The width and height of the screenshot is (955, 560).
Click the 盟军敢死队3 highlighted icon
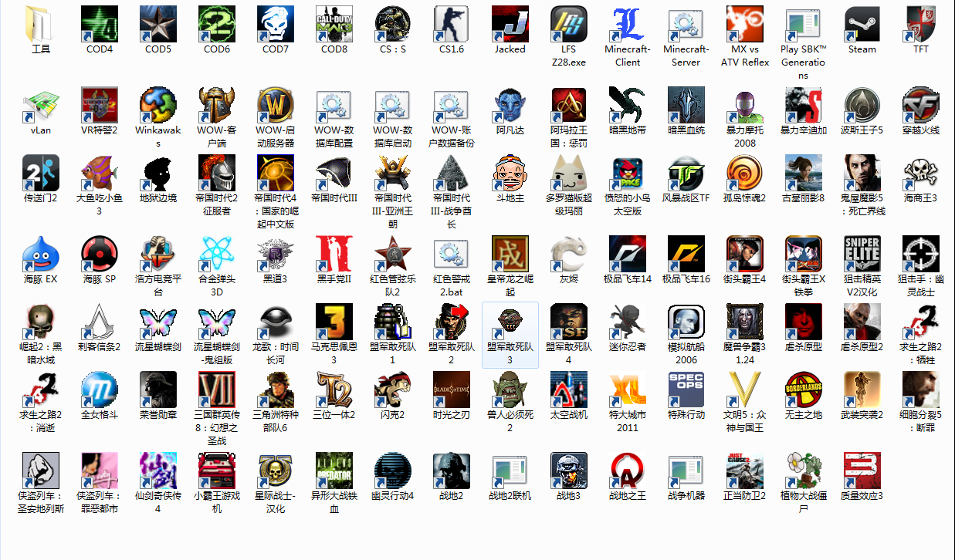(x=510, y=322)
